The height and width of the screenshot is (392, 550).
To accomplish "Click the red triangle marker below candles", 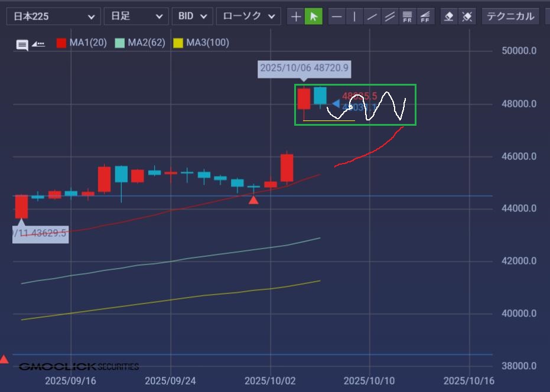I will click(253, 200).
